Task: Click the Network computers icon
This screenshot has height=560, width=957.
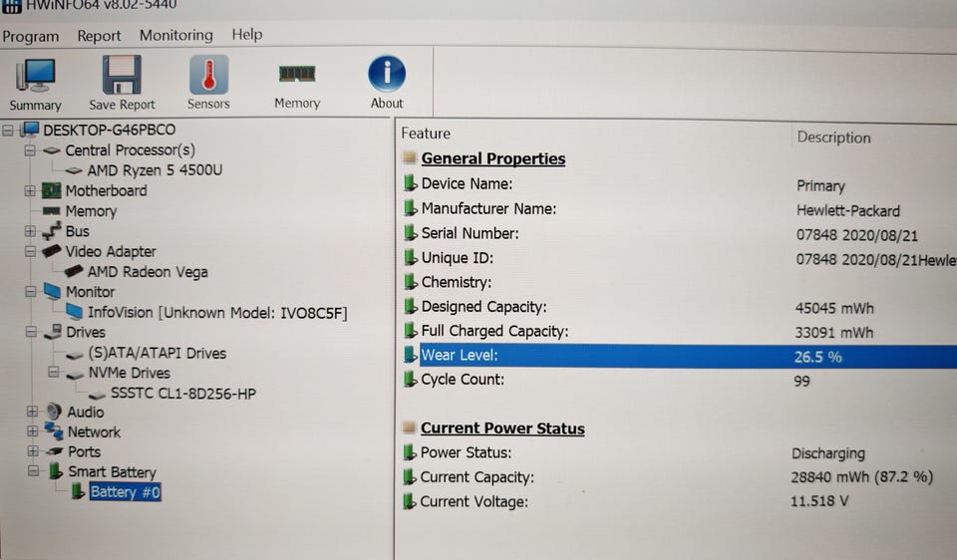Action: (x=54, y=430)
